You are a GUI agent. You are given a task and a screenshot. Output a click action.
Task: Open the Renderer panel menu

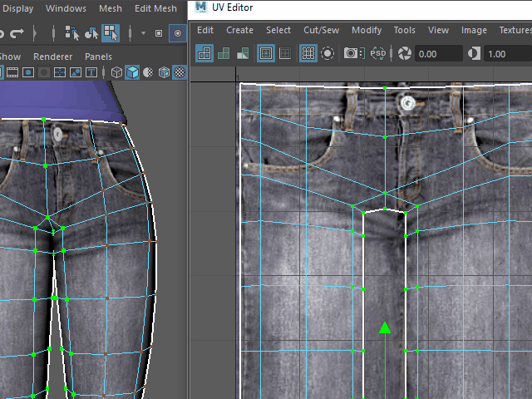(53, 57)
